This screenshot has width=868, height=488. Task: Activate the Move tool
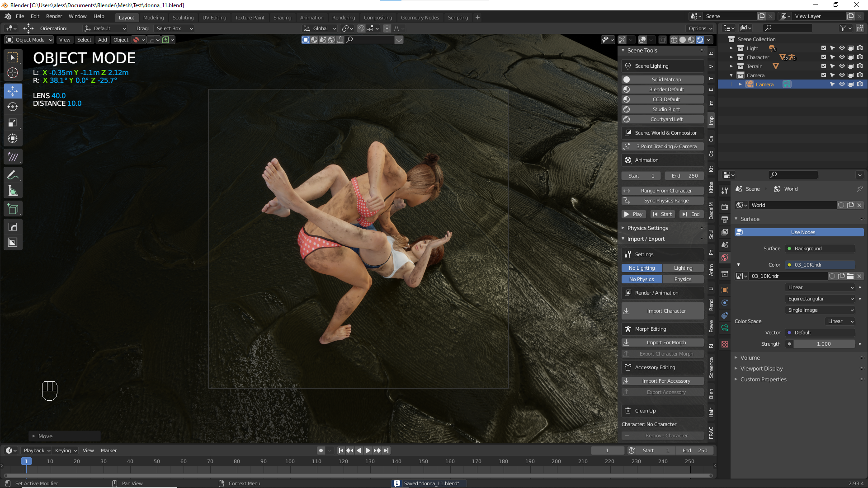13,91
